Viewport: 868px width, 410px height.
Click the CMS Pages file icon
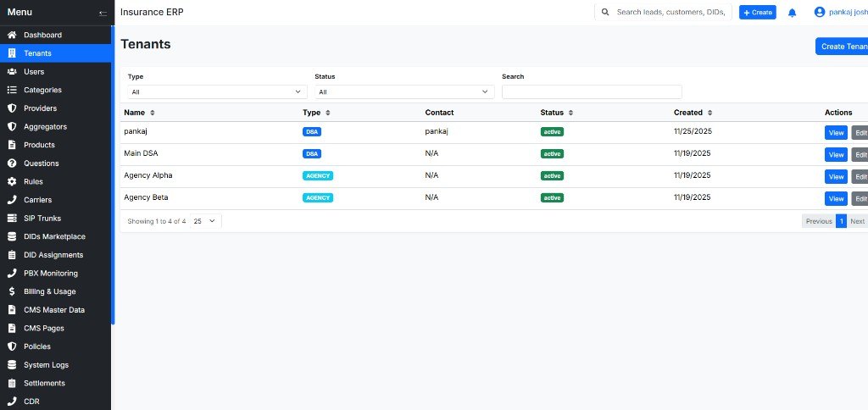[12, 328]
